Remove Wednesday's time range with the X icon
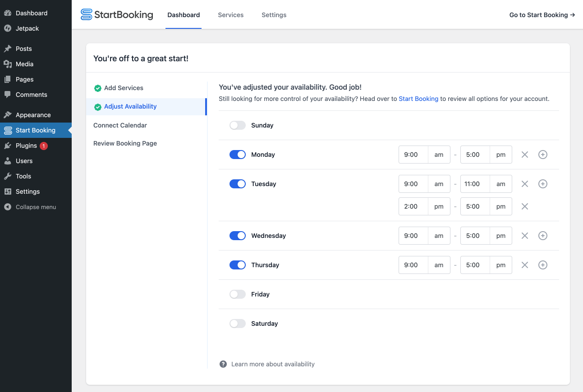Viewport: 583px width, 392px height. 525,236
